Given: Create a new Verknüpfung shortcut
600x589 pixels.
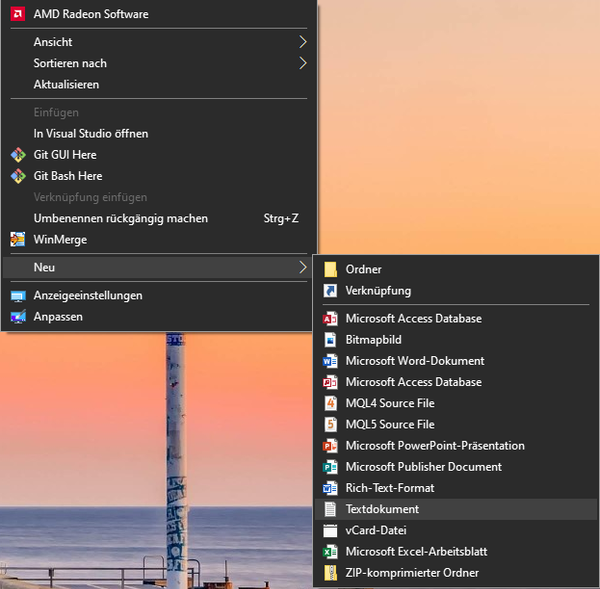Looking at the screenshot, I should click(x=378, y=291).
